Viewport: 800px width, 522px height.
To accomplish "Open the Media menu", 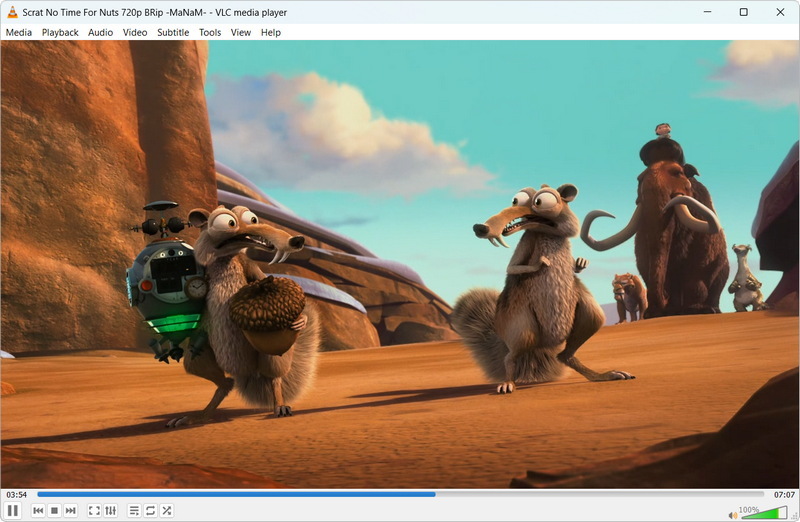I will tap(19, 32).
